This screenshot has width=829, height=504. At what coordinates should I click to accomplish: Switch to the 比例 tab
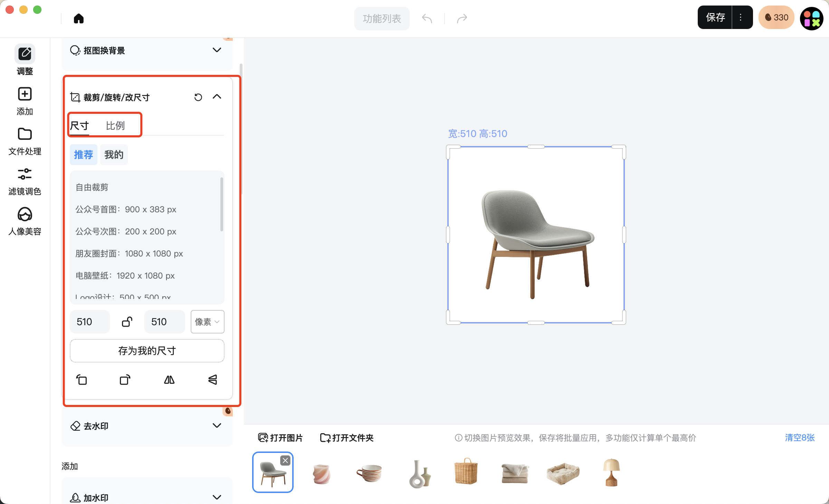tap(115, 126)
